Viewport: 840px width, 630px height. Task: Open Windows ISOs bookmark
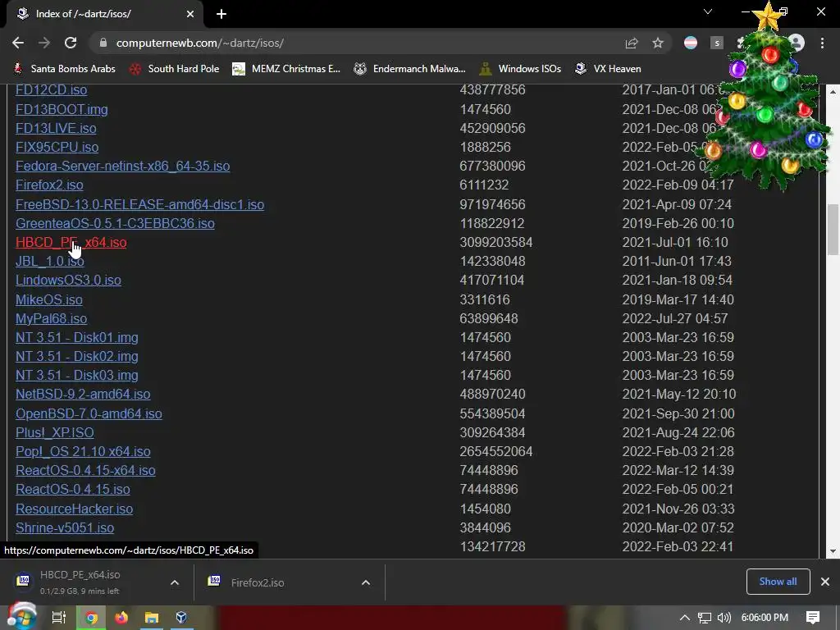521,69
